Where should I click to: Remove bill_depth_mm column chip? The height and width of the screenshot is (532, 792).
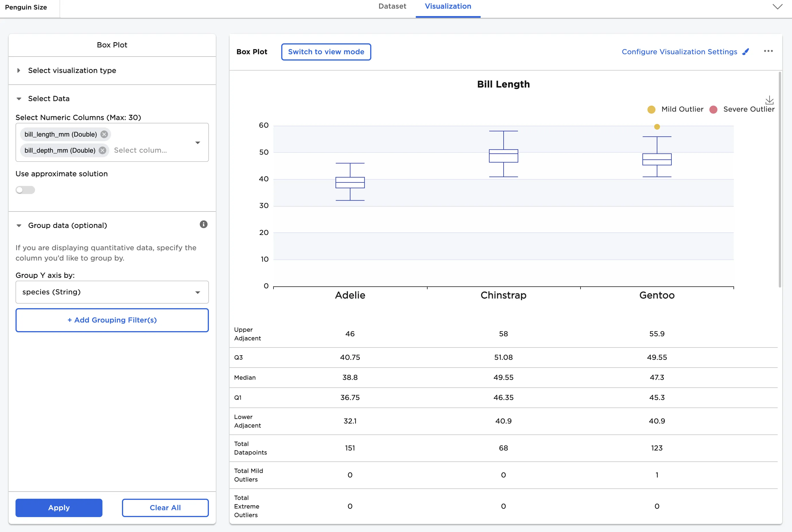coord(102,150)
